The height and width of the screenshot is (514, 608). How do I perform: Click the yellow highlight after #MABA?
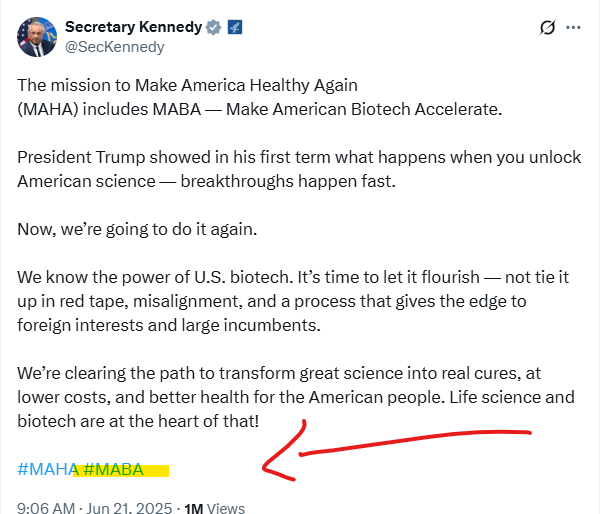(157, 470)
